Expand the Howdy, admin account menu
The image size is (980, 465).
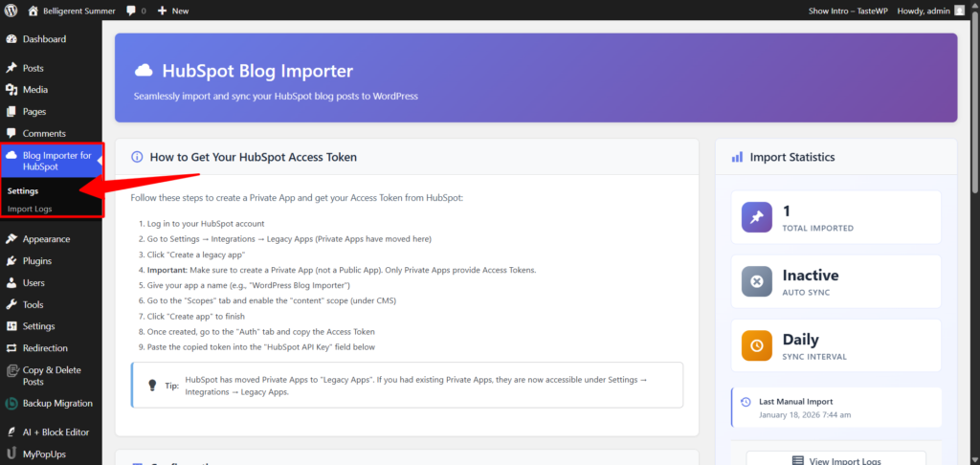pos(922,11)
